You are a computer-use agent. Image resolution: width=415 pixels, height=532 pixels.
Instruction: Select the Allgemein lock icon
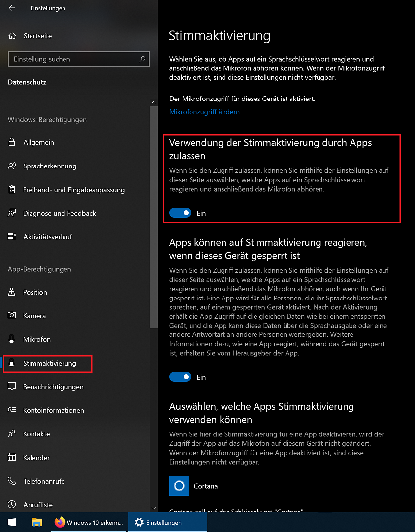click(12, 142)
